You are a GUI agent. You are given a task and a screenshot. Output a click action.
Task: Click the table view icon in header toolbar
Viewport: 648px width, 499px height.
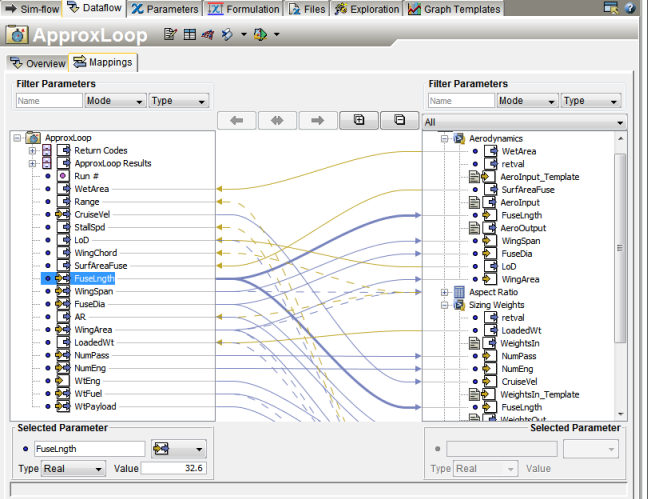tap(189, 35)
